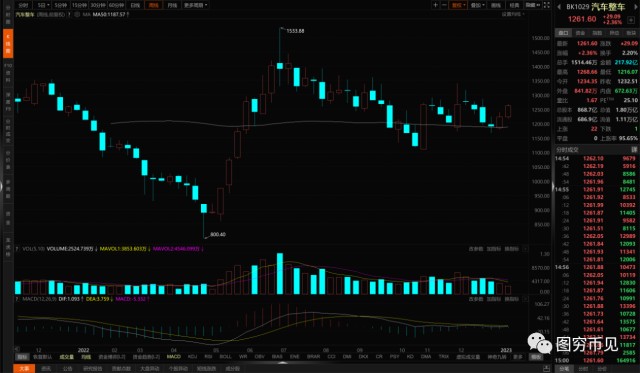Select the KDJ indicator button
The width and height of the screenshot is (640, 373).
[x=192, y=357]
